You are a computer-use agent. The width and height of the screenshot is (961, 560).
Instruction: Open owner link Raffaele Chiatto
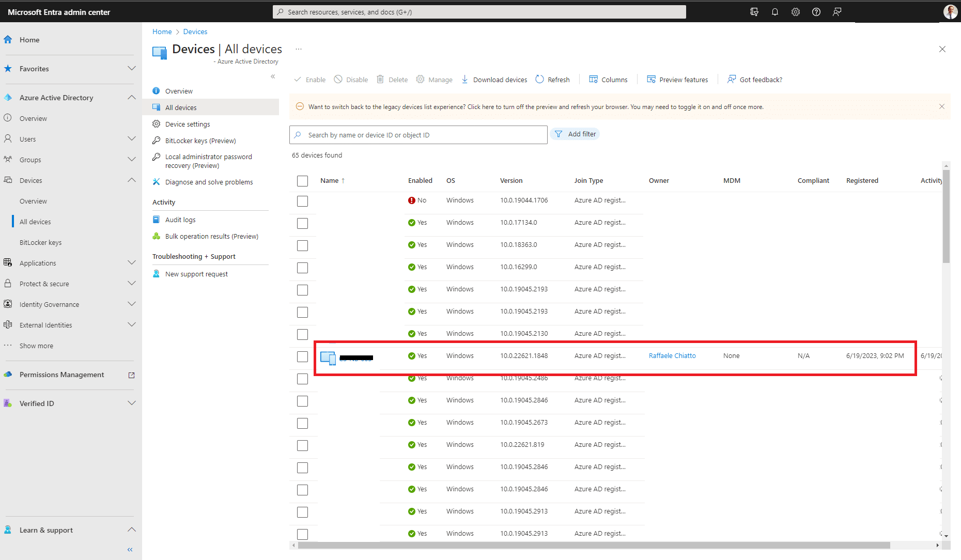672,355
